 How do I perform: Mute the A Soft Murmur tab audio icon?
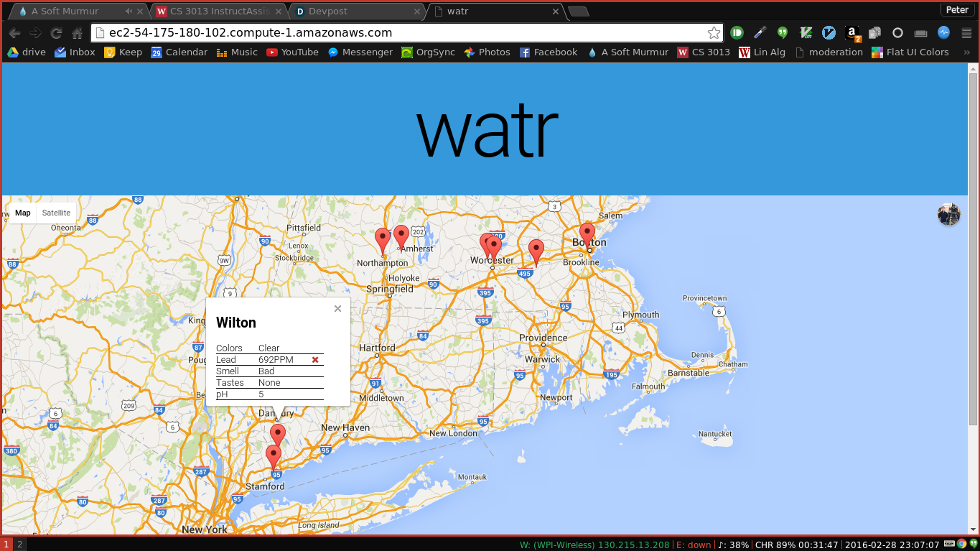(x=129, y=11)
